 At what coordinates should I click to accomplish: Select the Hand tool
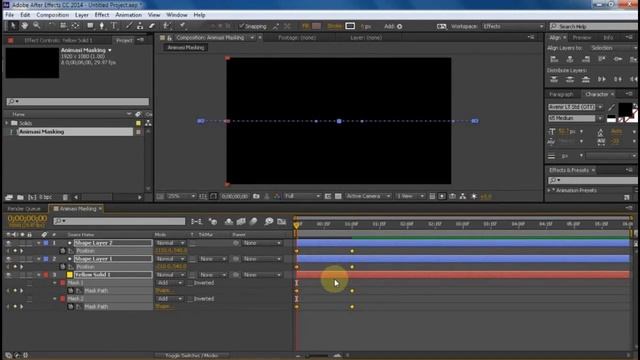(24, 26)
